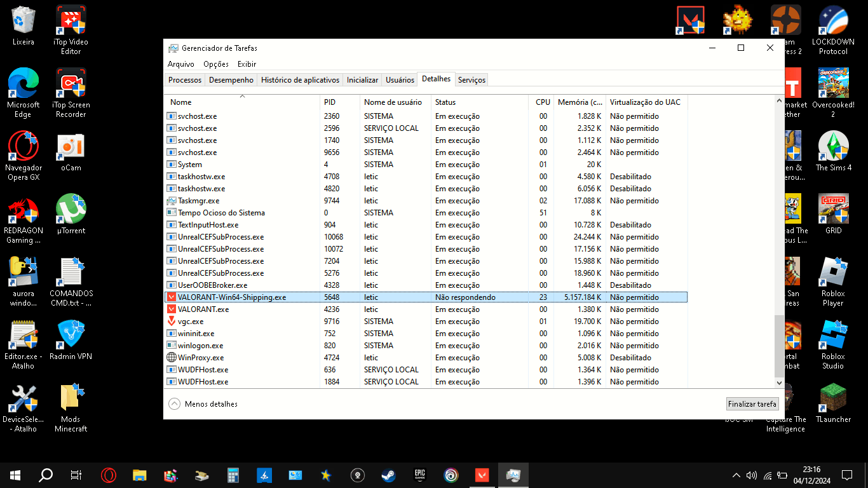868x488 pixels.
Task: Open the Arquivo menu
Action: [x=181, y=64]
